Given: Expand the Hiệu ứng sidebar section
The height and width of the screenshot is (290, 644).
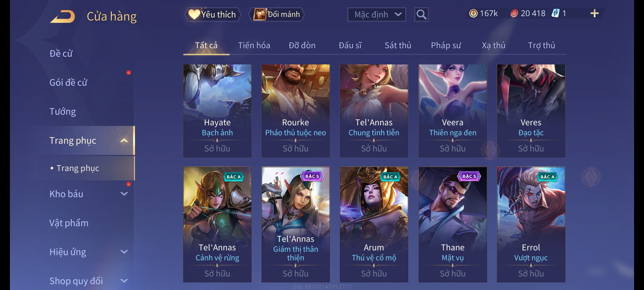Looking at the screenshot, I should click(124, 252).
